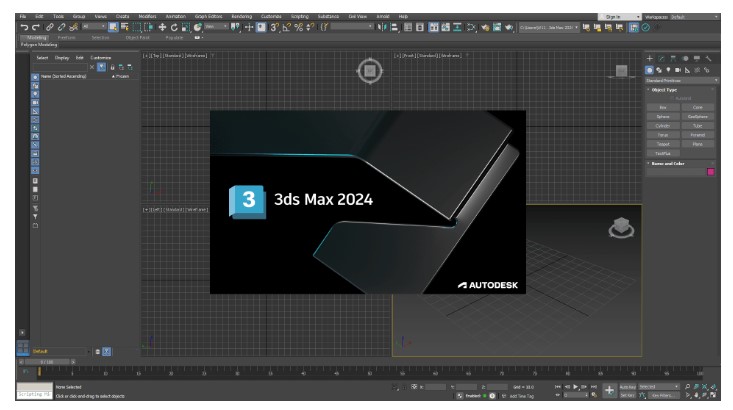Activate the Select and Scale tool
Viewport: 733px width, 410px height.
[x=186, y=28]
